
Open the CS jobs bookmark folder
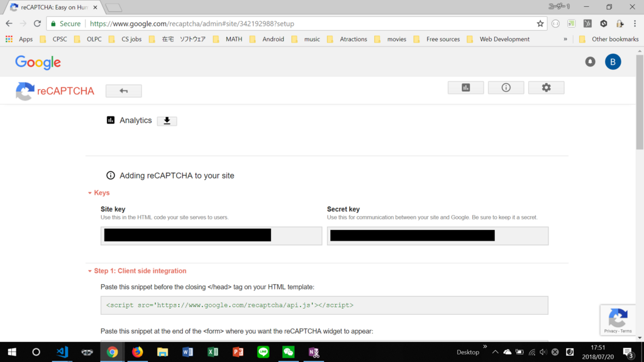click(x=125, y=39)
